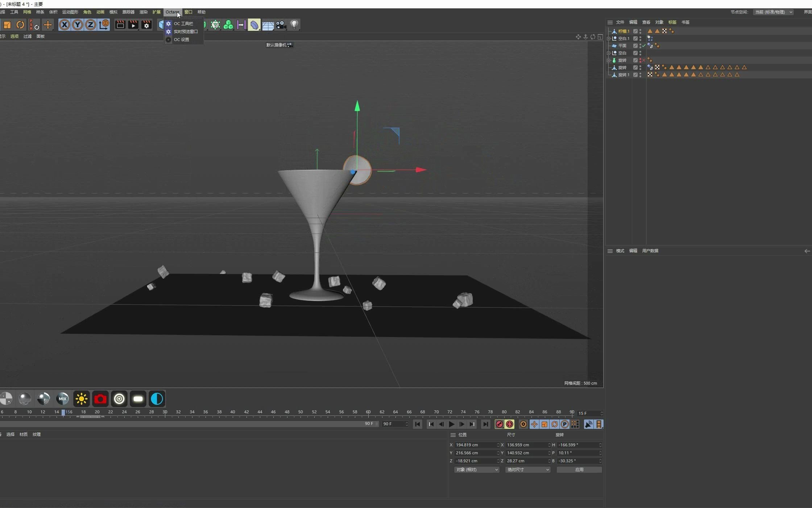This screenshot has width=812, height=508.
Task: Open the edit render settings icon
Action: click(x=146, y=25)
